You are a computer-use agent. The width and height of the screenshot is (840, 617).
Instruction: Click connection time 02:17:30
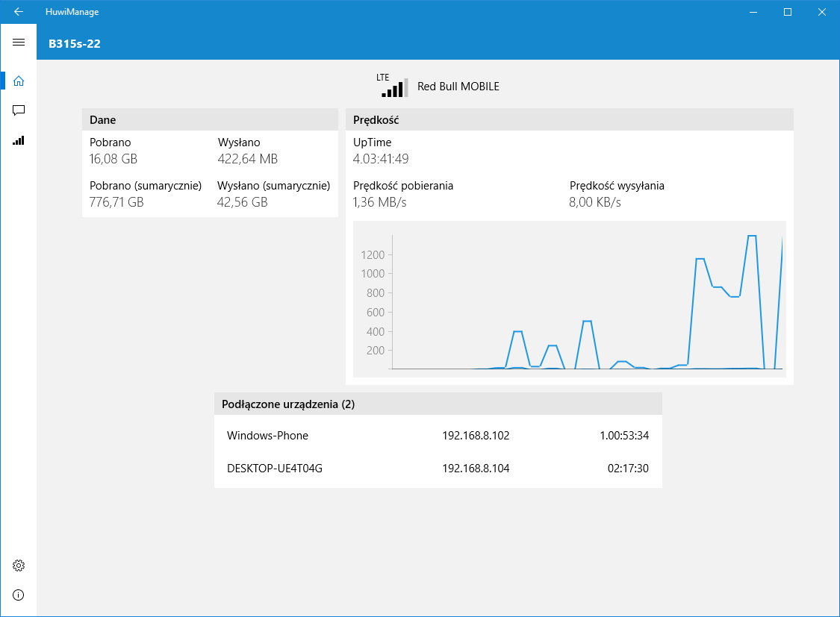(x=628, y=469)
